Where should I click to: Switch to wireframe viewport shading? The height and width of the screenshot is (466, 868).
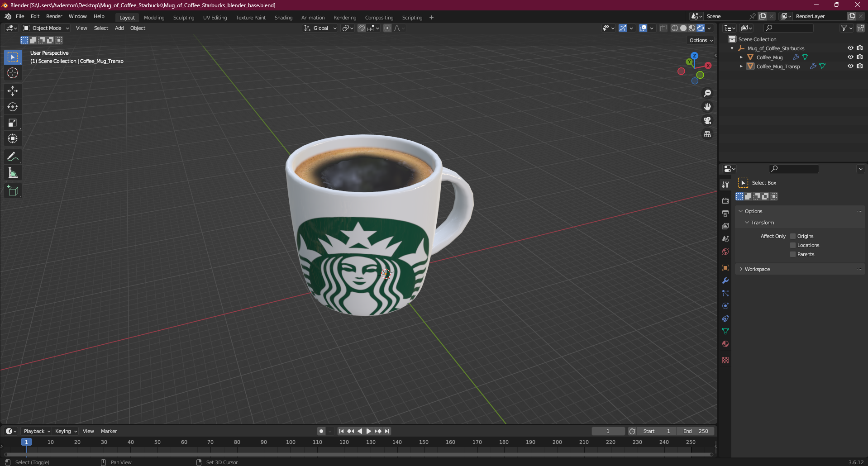click(x=675, y=28)
